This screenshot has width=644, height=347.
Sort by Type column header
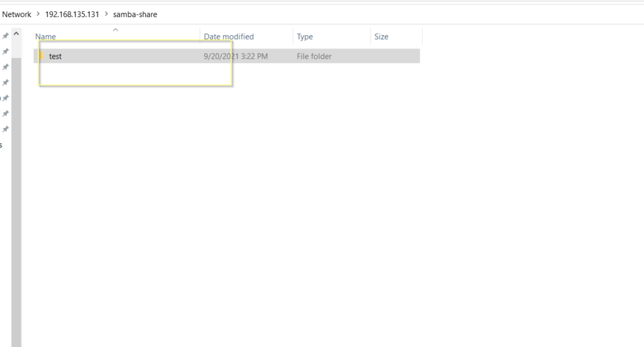coord(305,37)
